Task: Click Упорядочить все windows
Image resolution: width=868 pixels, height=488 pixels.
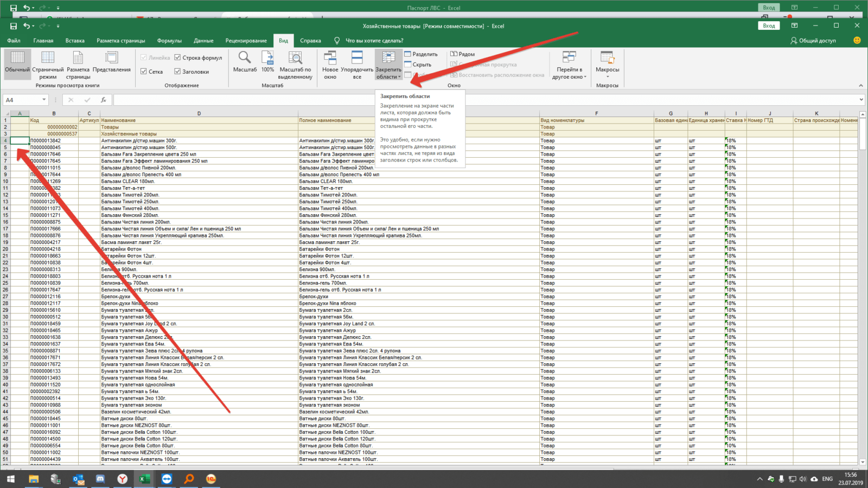Action: click(x=357, y=65)
